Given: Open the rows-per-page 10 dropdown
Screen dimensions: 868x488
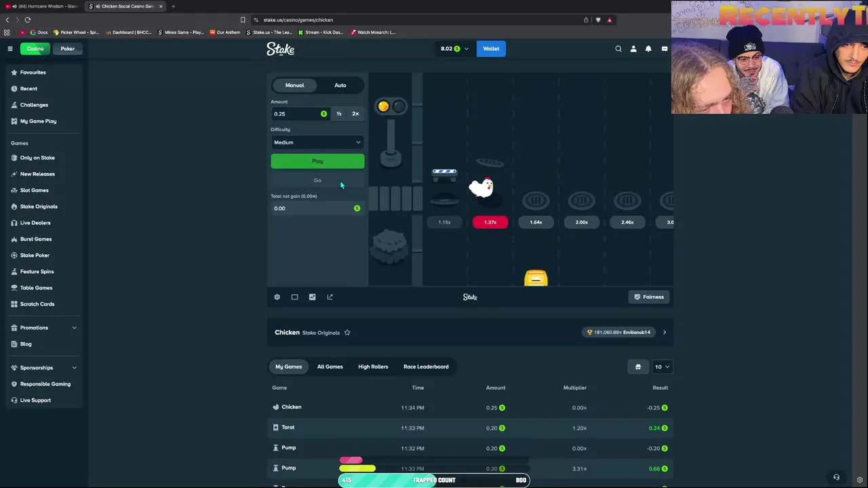Looking at the screenshot, I should (662, 367).
